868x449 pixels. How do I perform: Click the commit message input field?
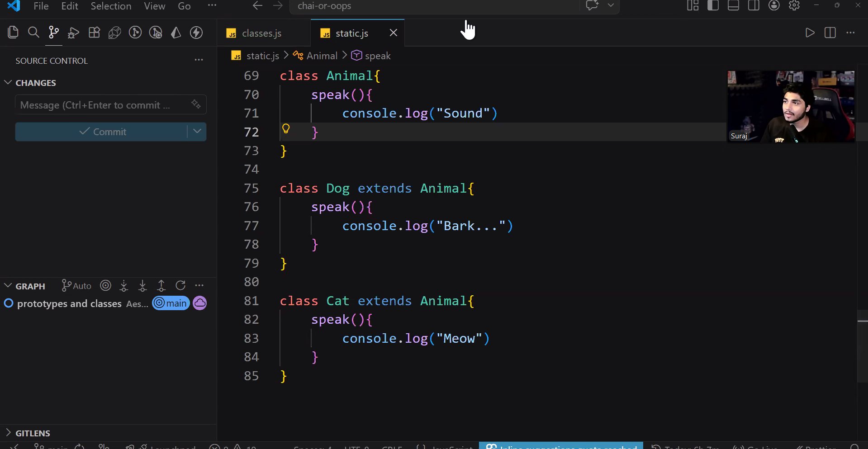(x=102, y=105)
